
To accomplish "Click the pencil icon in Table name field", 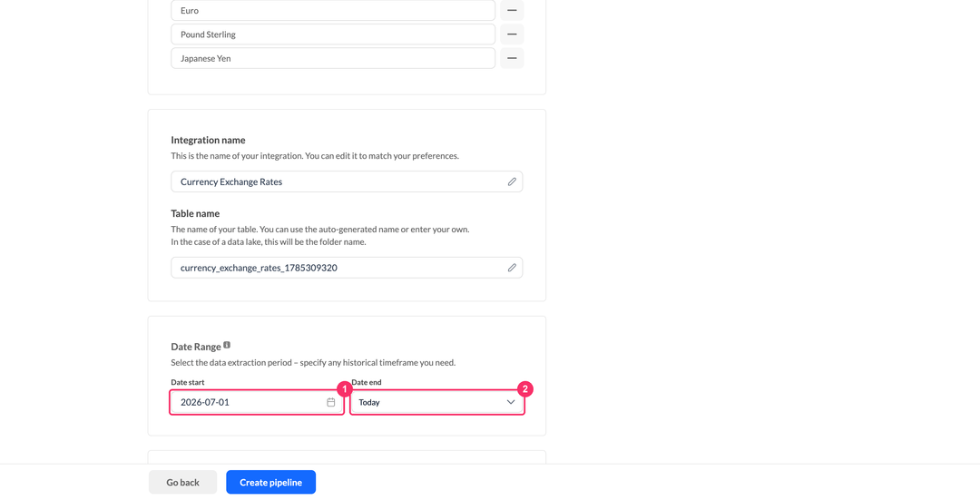I will click(x=512, y=268).
